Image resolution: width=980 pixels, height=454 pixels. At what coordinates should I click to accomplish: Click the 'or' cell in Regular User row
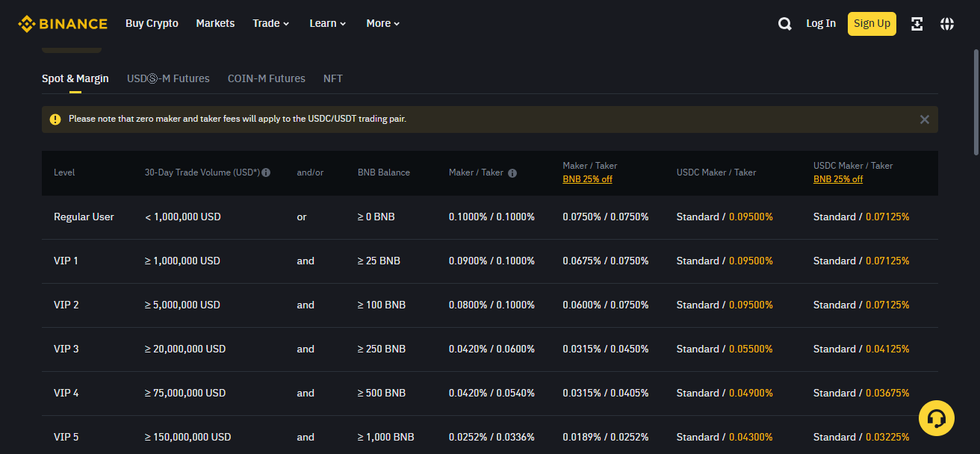point(302,217)
